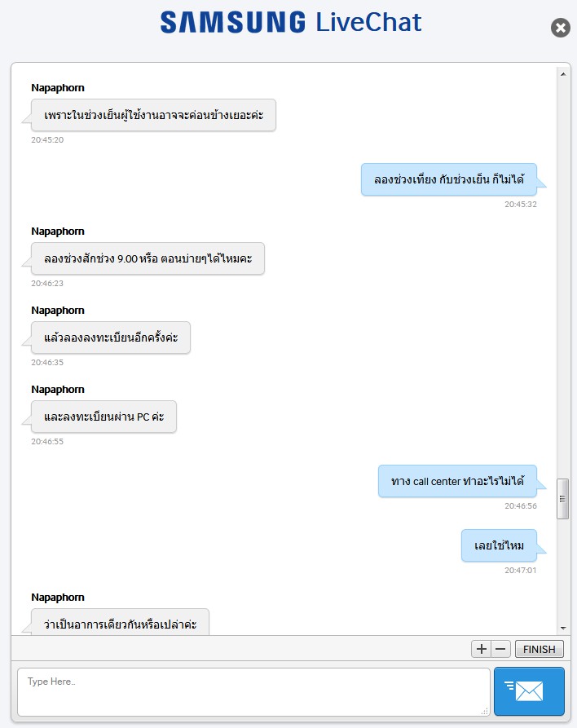Click the scrollbar up arrow

(x=562, y=74)
